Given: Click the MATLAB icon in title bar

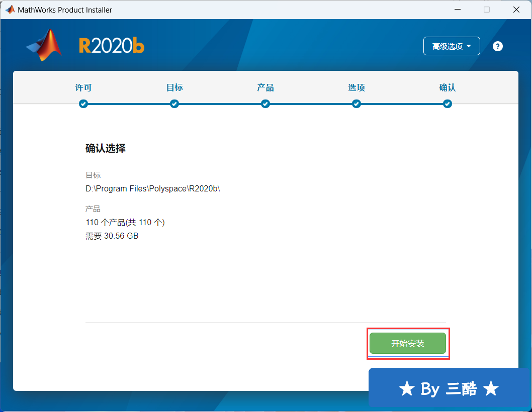Looking at the screenshot, I should click(10, 10).
